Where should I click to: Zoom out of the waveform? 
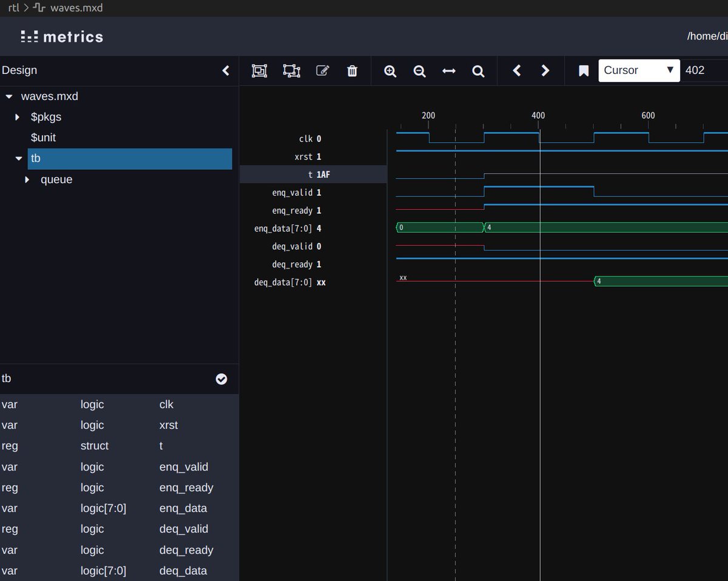click(x=419, y=71)
